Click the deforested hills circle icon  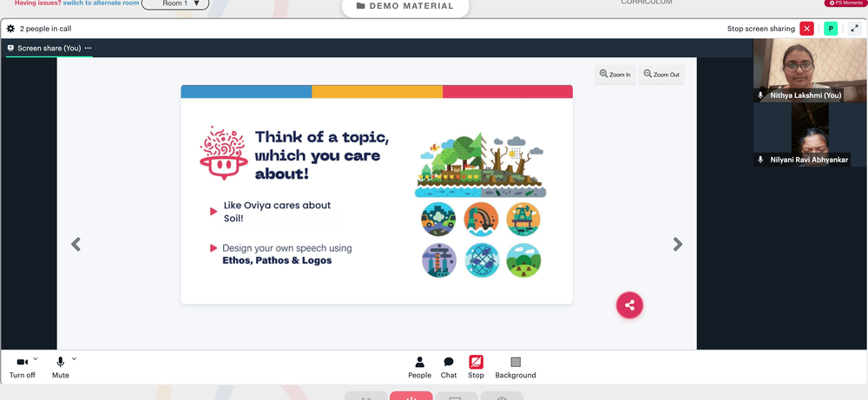pos(523,260)
